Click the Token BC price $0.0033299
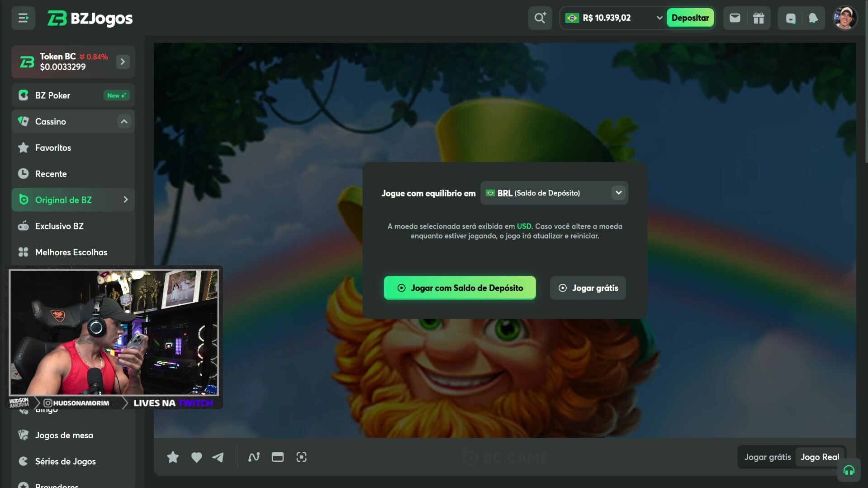Image resolution: width=868 pixels, height=488 pixels. 63,67
